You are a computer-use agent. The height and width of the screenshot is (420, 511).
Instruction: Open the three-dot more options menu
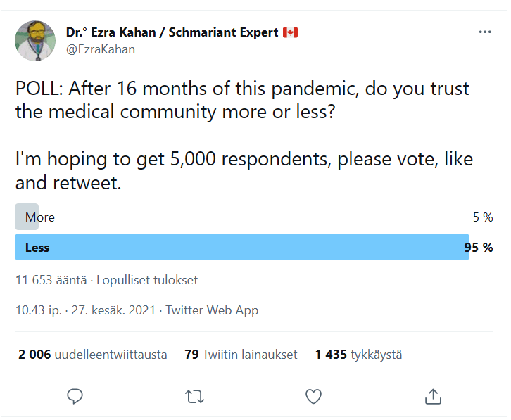click(485, 32)
